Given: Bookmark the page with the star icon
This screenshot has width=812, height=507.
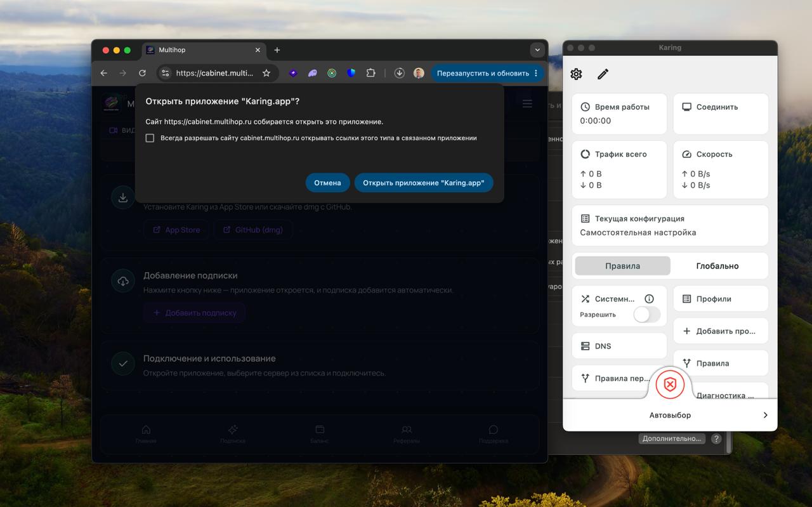Looking at the screenshot, I should tap(266, 74).
